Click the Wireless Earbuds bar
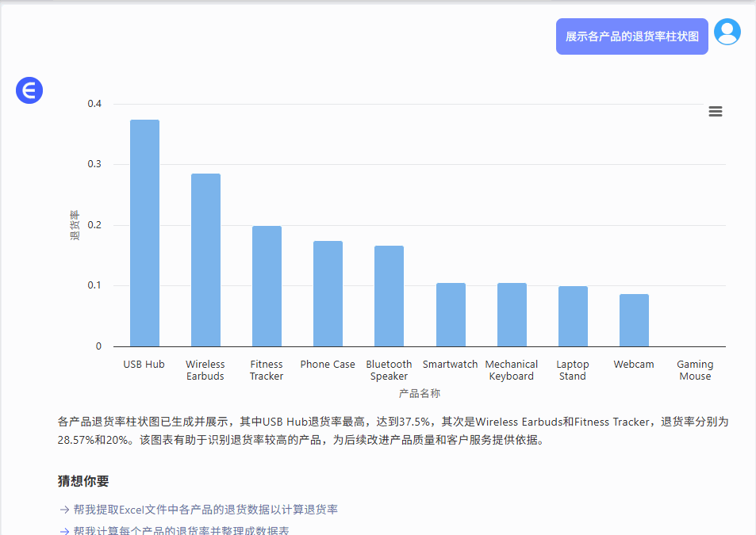 point(206,260)
